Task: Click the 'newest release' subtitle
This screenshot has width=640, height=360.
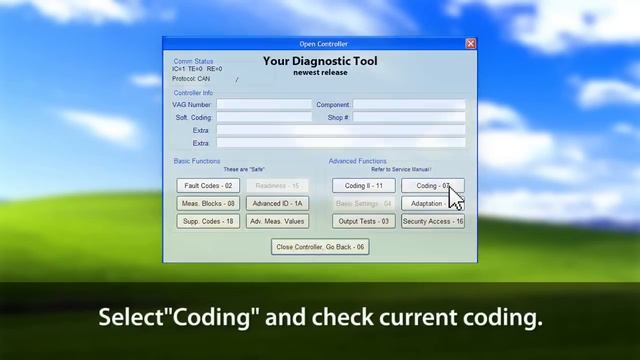Action: [320, 73]
